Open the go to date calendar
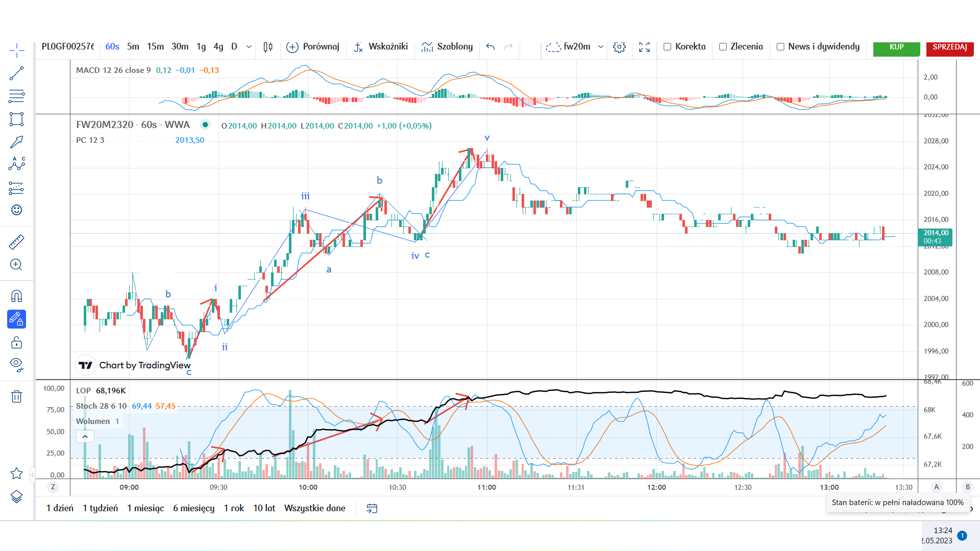980x551 pixels. click(x=372, y=508)
